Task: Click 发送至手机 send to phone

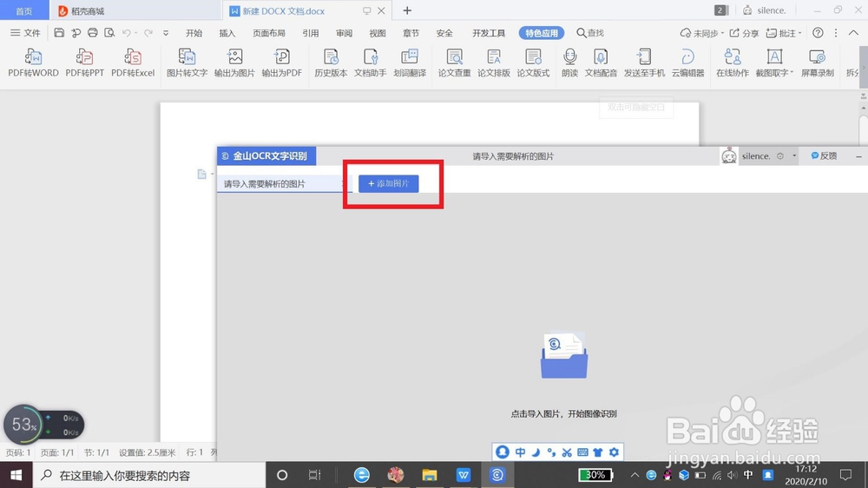Action: 644,63
